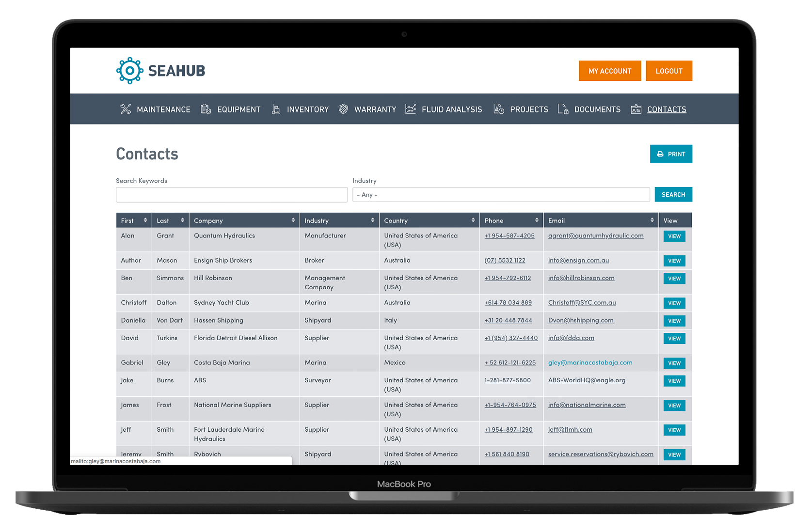View James Frost's contact
811x532 pixels.
tap(674, 405)
